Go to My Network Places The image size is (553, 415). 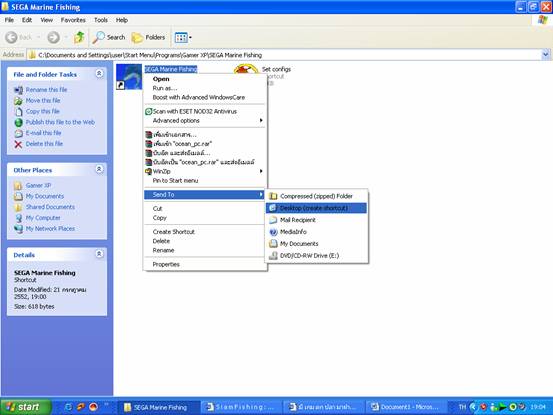tap(50, 228)
